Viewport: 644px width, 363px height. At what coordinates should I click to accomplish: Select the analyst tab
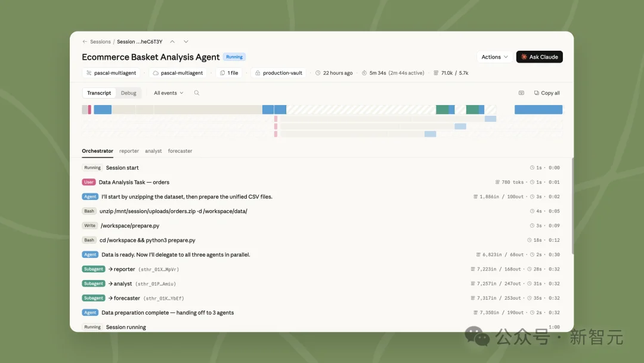click(153, 151)
